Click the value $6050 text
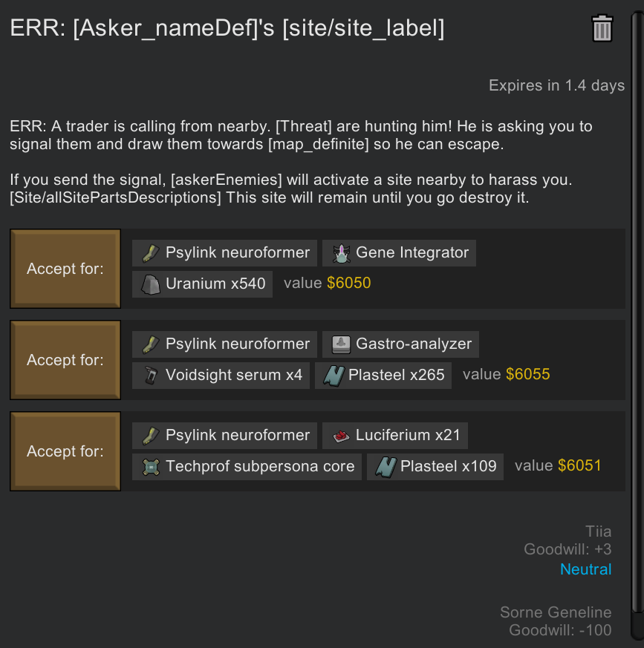 [327, 283]
